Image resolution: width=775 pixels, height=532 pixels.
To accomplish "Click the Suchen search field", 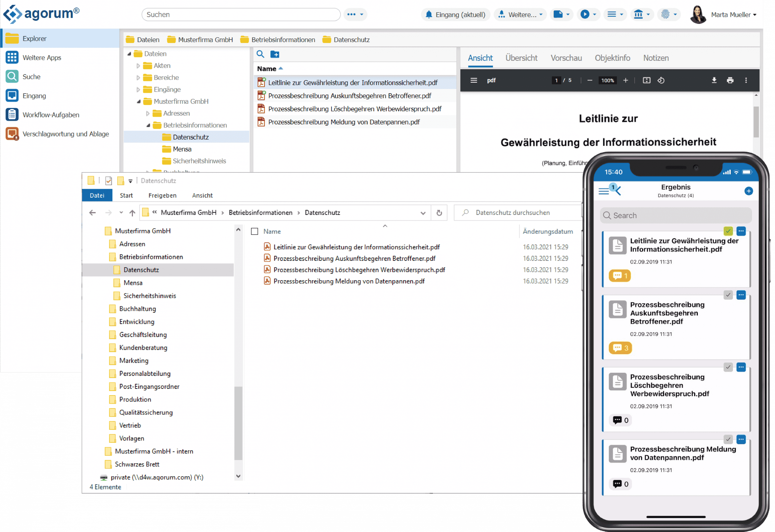I will click(x=241, y=15).
